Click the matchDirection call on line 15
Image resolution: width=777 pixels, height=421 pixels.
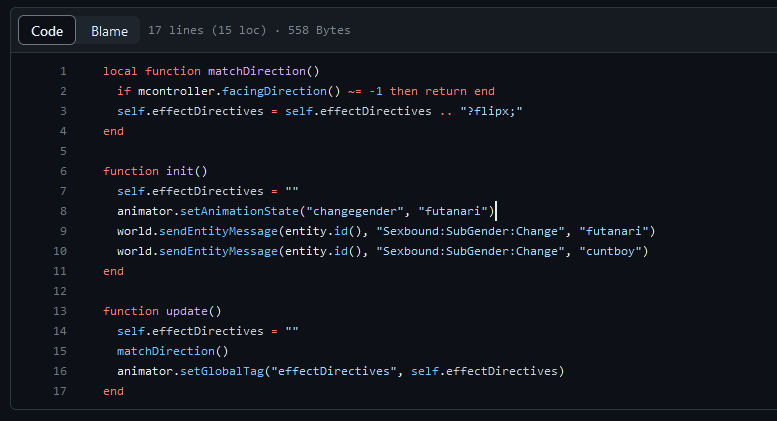point(166,351)
